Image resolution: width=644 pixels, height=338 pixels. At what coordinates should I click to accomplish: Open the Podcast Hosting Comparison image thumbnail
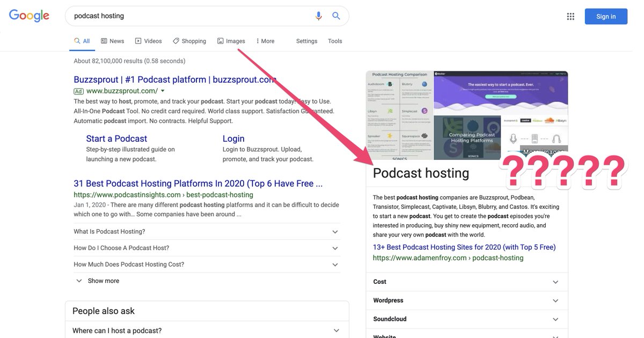coord(399,115)
